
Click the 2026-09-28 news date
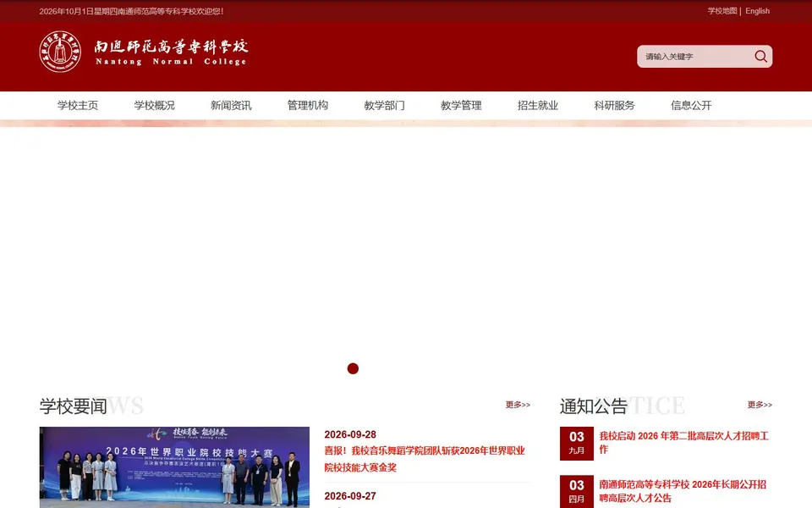pos(350,434)
